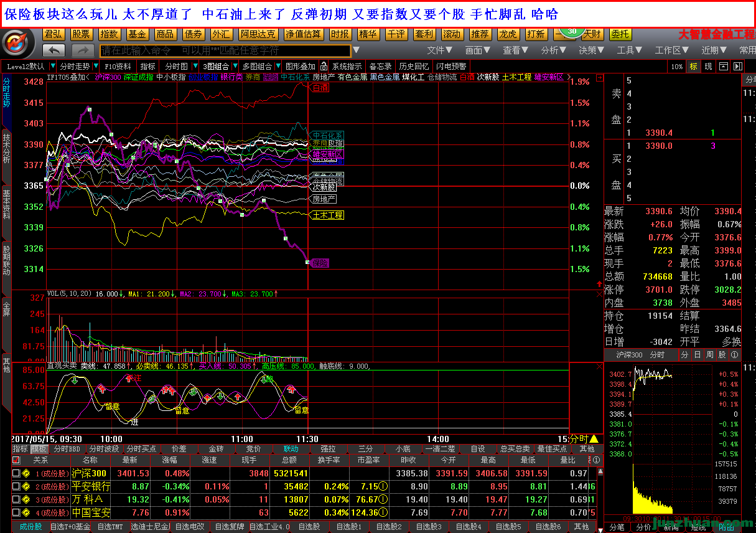
Task: Go back with the left arrow button
Action: [x=54, y=50]
